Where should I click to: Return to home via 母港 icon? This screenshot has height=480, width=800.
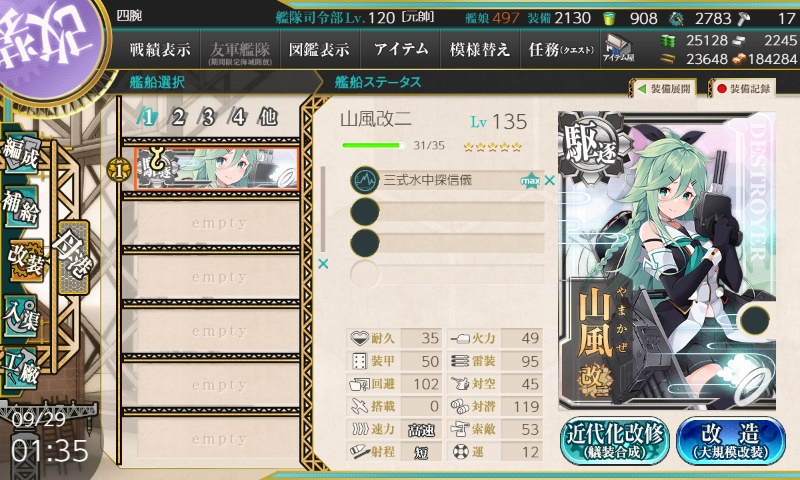(73, 257)
